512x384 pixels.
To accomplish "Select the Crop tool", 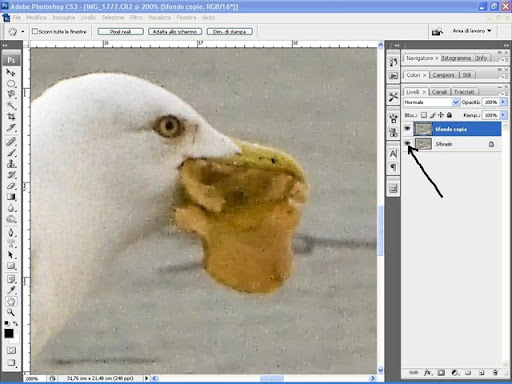I will pyautogui.click(x=11, y=116).
